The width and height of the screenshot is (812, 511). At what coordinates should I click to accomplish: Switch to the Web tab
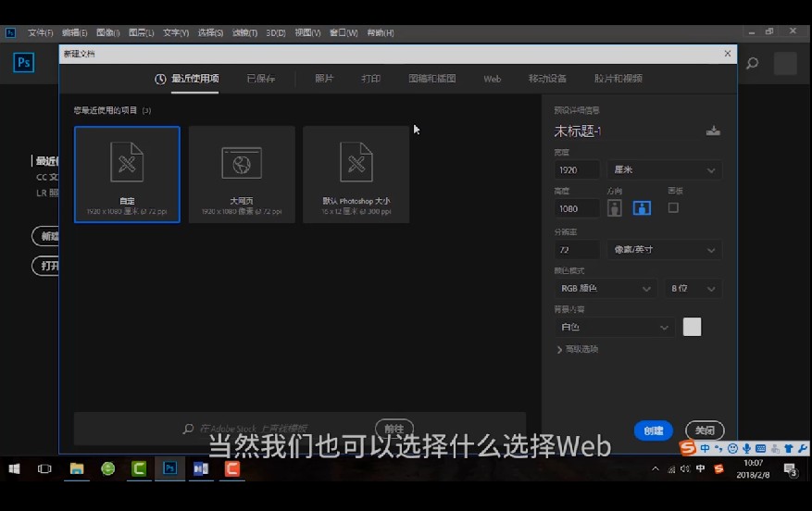492,79
